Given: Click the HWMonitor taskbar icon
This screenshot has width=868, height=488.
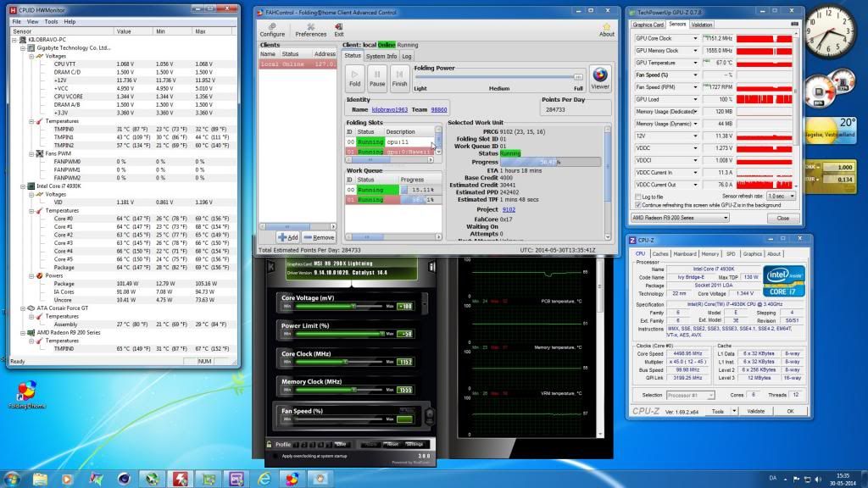Looking at the screenshot, I should pyautogui.click(x=180, y=479).
